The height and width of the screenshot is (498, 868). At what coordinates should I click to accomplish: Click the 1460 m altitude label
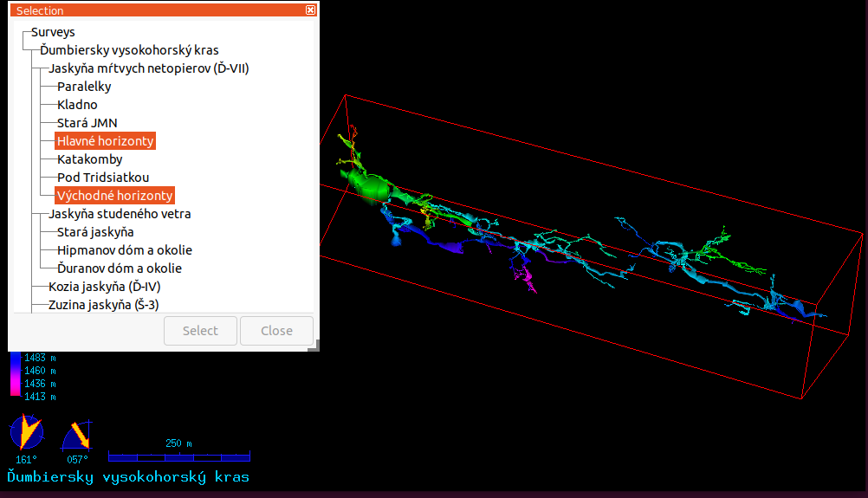click(x=40, y=371)
